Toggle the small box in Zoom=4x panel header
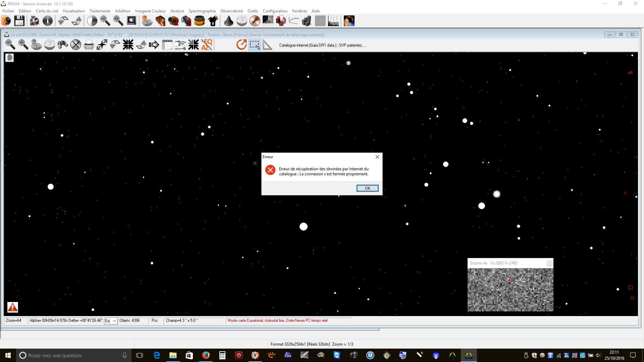The width and height of the screenshot is (644, 362). coord(549,263)
